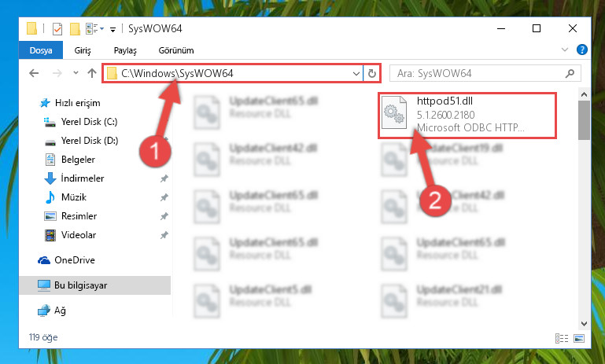This screenshot has width=605, height=364.
Task: Expand the address bar history dropdown
Action: click(x=356, y=73)
